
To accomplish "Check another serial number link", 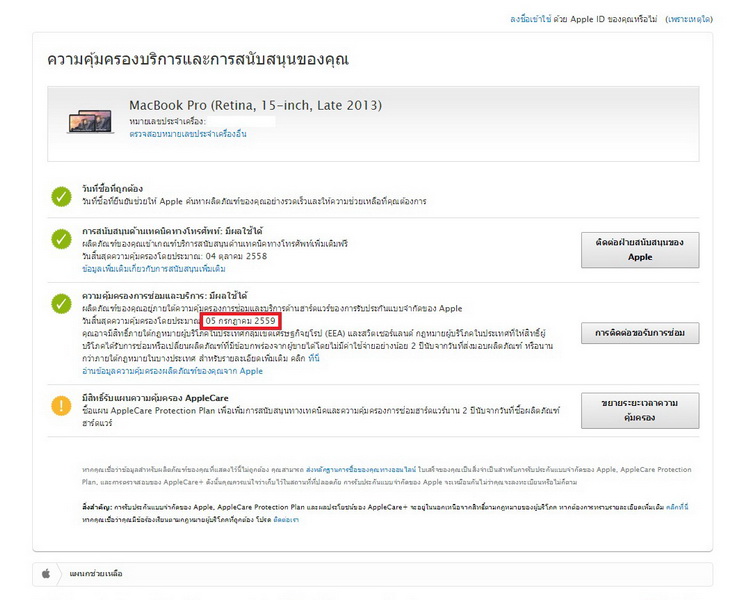I will [x=188, y=134].
